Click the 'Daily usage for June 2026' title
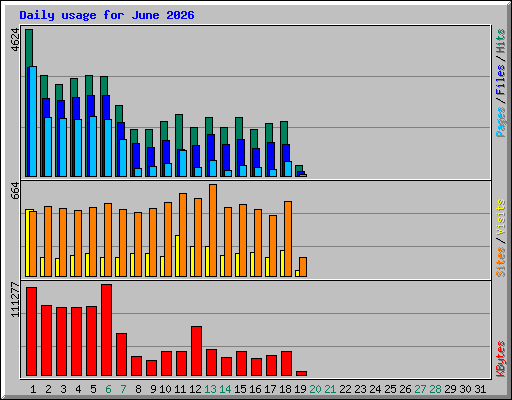 coord(107,15)
